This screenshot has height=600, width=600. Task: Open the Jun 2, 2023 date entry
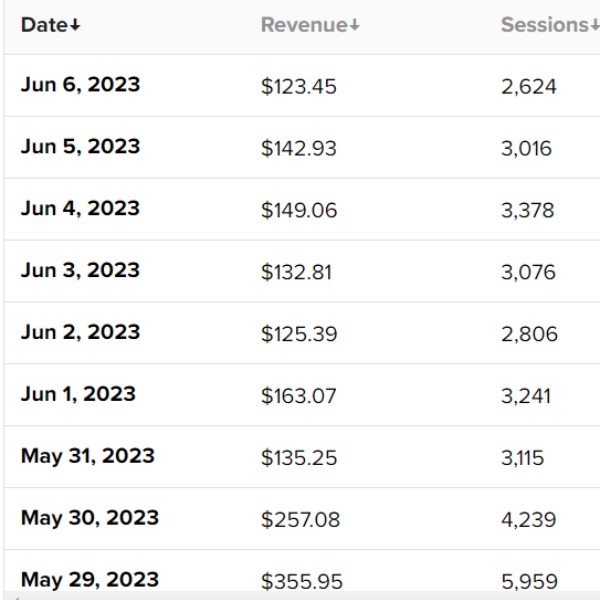[80, 333]
